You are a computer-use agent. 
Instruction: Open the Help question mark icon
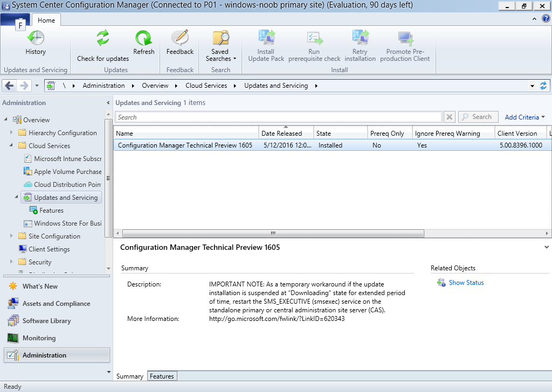546,19
